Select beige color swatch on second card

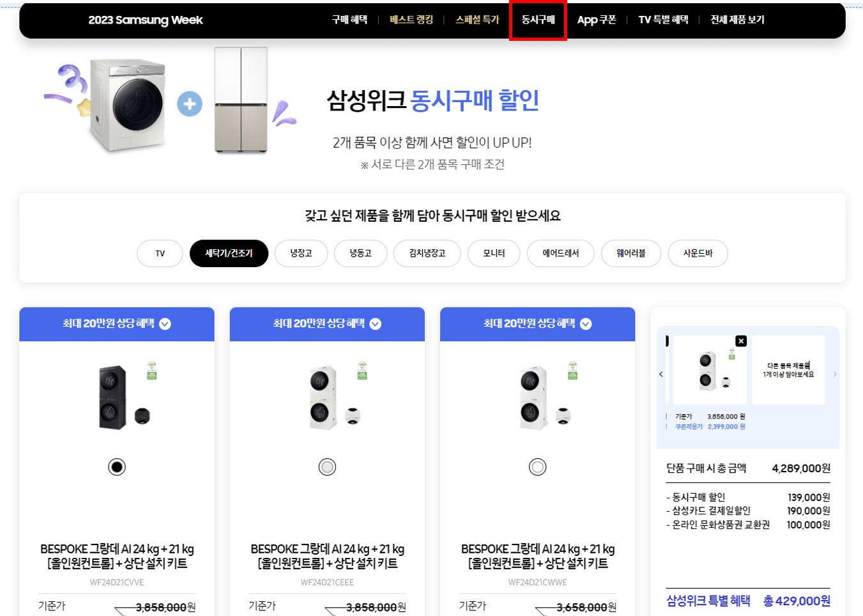[x=327, y=467]
